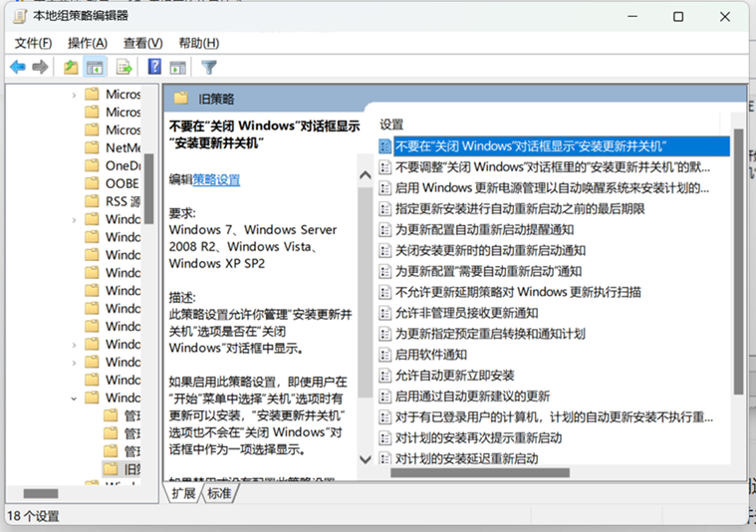Toggle the action pane show/hide icon

[178, 68]
